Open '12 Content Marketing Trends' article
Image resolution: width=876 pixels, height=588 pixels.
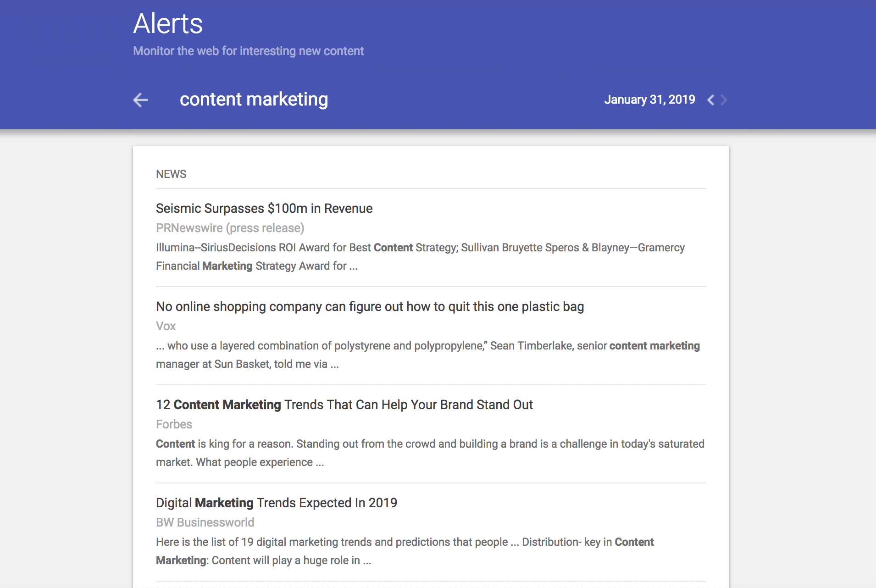tap(344, 405)
